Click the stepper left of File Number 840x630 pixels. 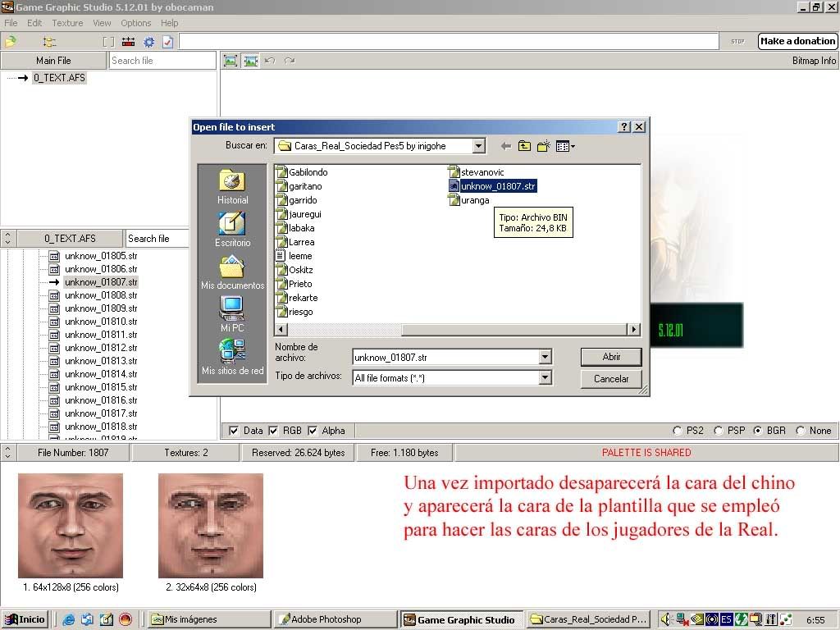pyautogui.click(x=8, y=453)
